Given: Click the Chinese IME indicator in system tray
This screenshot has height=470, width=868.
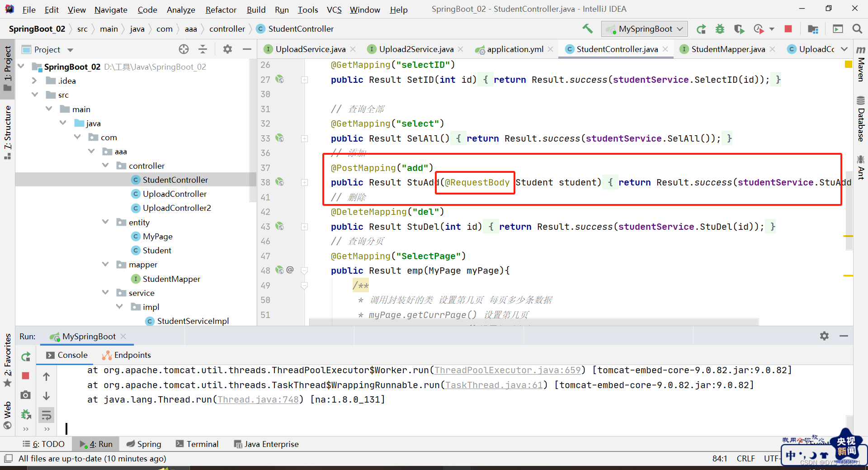Looking at the screenshot, I should click(x=791, y=455).
